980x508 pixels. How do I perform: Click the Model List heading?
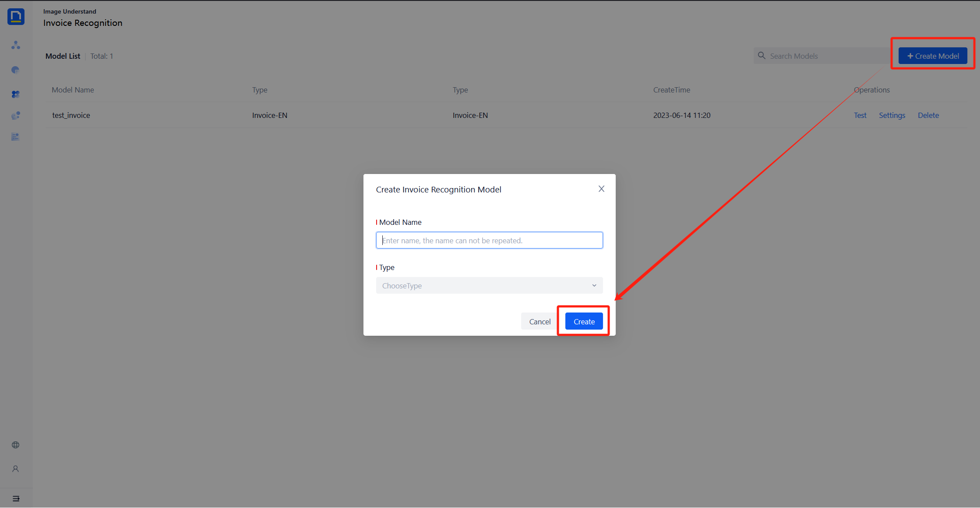[x=63, y=56]
